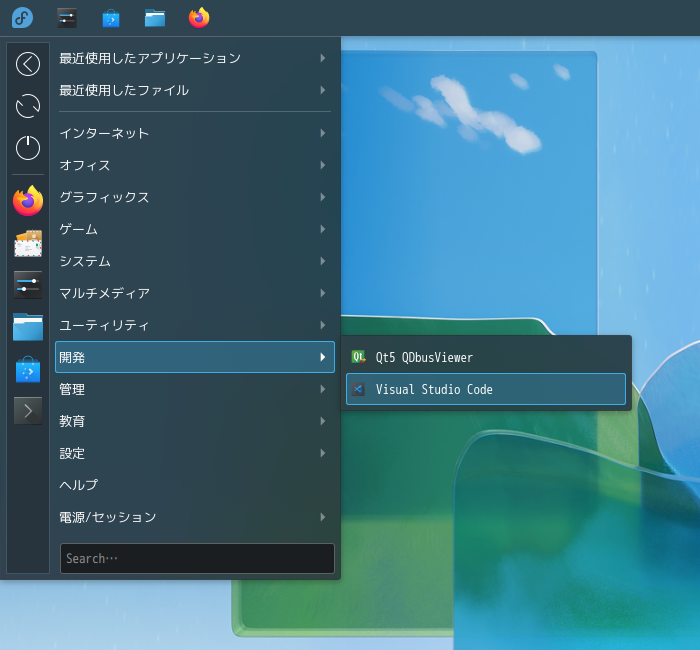Click the power shutdown icon in sidebar
Image resolution: width=700 pixels, height=650 pixels.
coord(28,148)
